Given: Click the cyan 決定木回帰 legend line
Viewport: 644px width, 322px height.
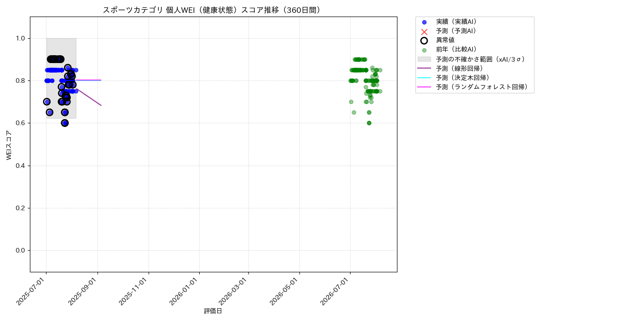Looking at the screenshot, I should pyautogui.click(x=424, y=78).
